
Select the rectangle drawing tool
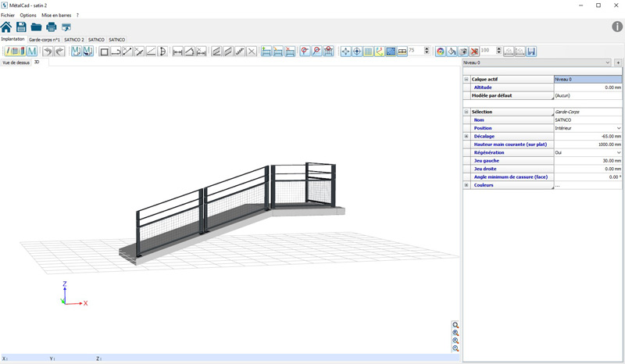104,52
